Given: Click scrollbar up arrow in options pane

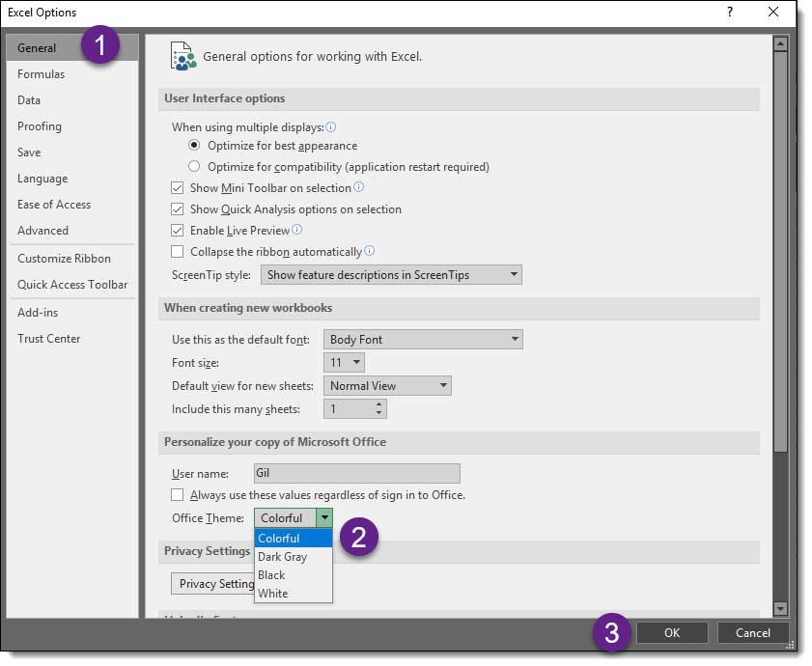Looking at the screenshot, I should tap(780, 43).
